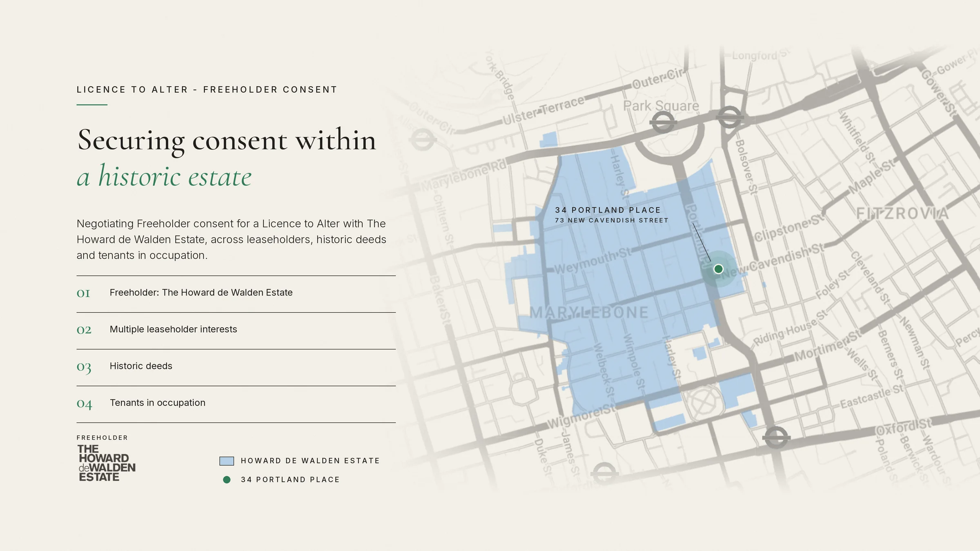980x551 pixels.
Task: Select the '73 NEW CAVENDISH STREET' callout text
Action: (x=612, y=220)
